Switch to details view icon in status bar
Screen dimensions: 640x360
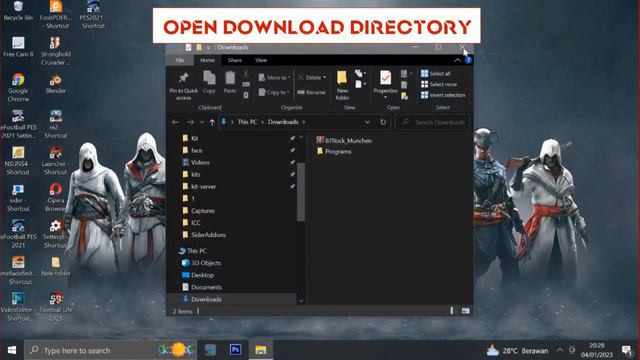[451, 311]
